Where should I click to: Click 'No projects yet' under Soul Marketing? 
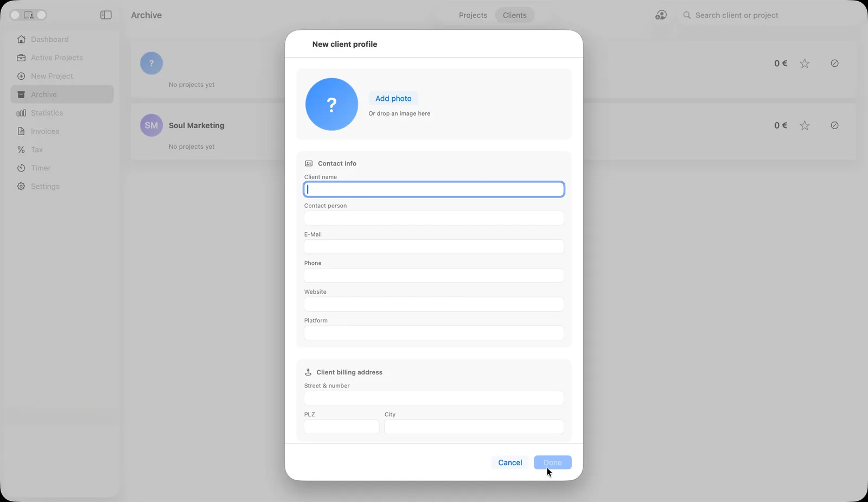[192, 147]
